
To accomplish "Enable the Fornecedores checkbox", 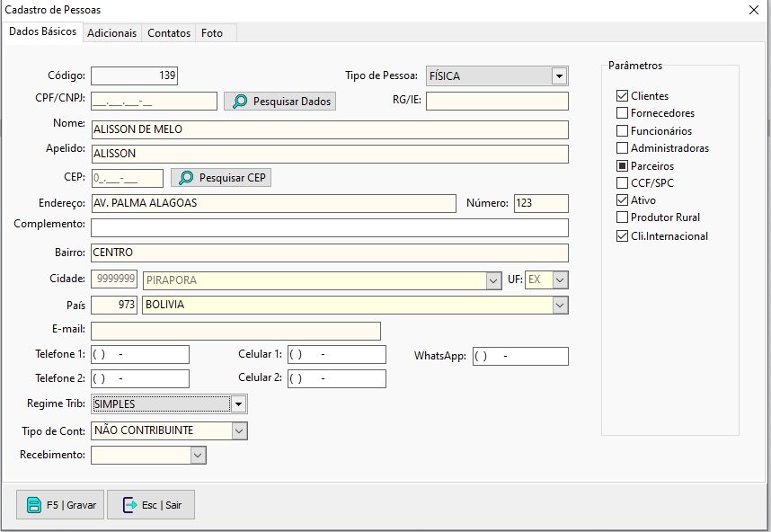I will [622, 113].
